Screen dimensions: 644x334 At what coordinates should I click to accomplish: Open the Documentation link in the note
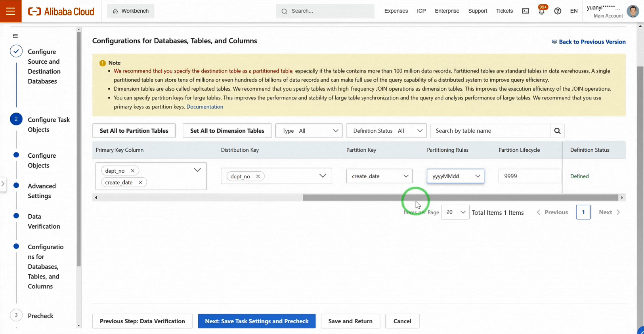click(204, 107)
